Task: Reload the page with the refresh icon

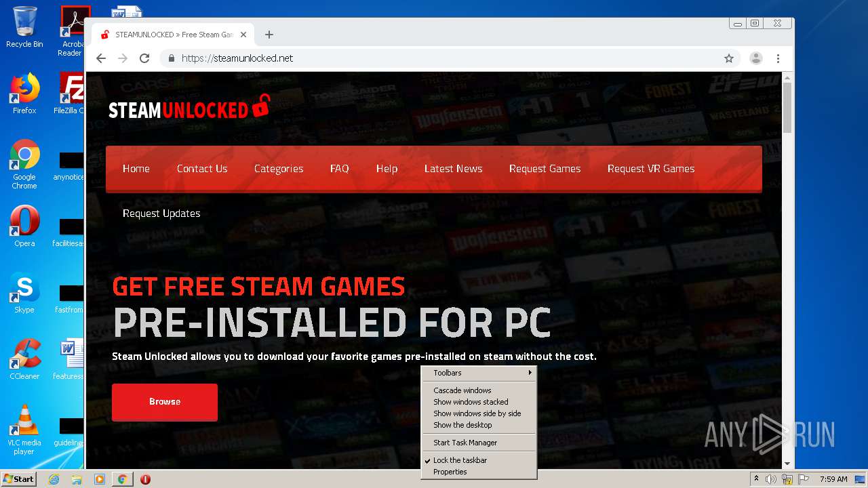Action: click(144, 58)
